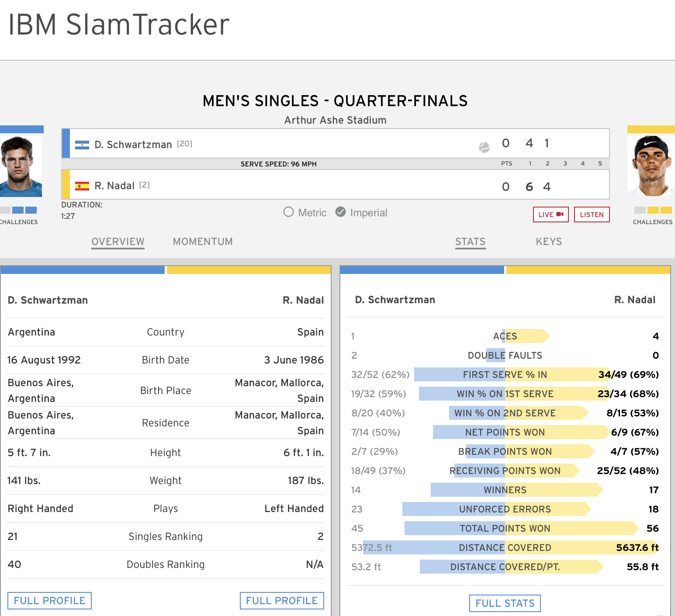Click the DISTANCE COVERED/PT. row
Image resolution: width=675 pixels, height=616 pixels.
coord(505,567)
